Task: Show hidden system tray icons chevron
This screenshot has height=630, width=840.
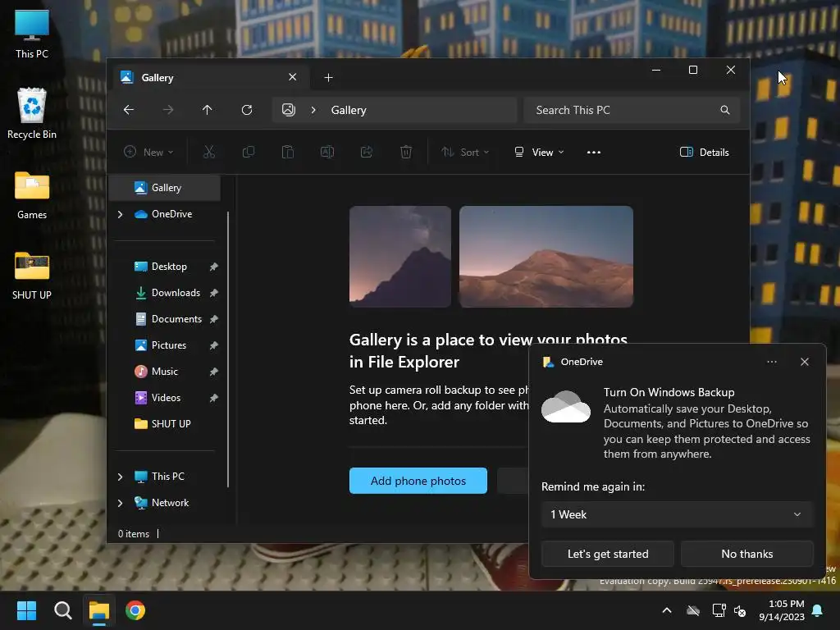Action: [667, 610]
